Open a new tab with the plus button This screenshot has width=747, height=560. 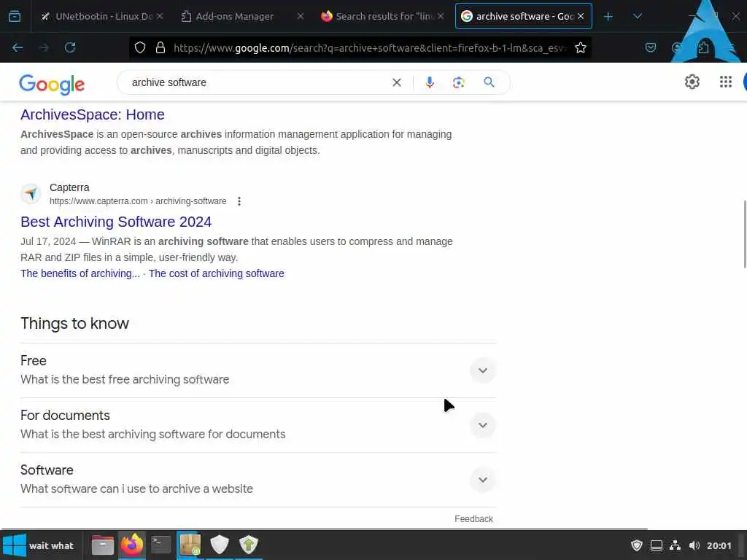608,17
